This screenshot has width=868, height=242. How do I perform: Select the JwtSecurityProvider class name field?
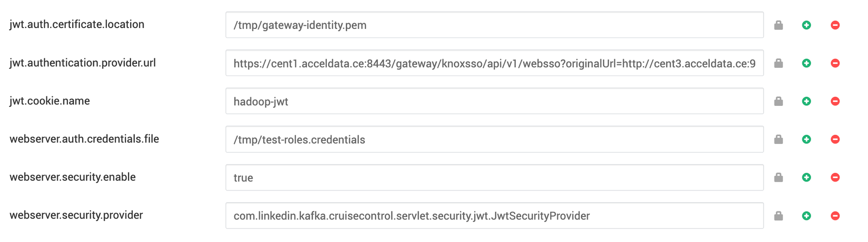click(x=495, y=215)
